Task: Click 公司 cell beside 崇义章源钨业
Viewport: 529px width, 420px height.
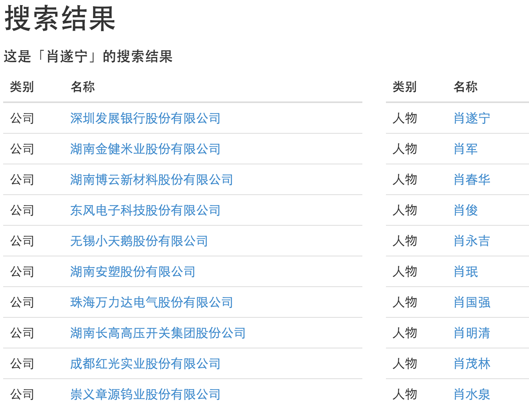Action: coord(22,394)
